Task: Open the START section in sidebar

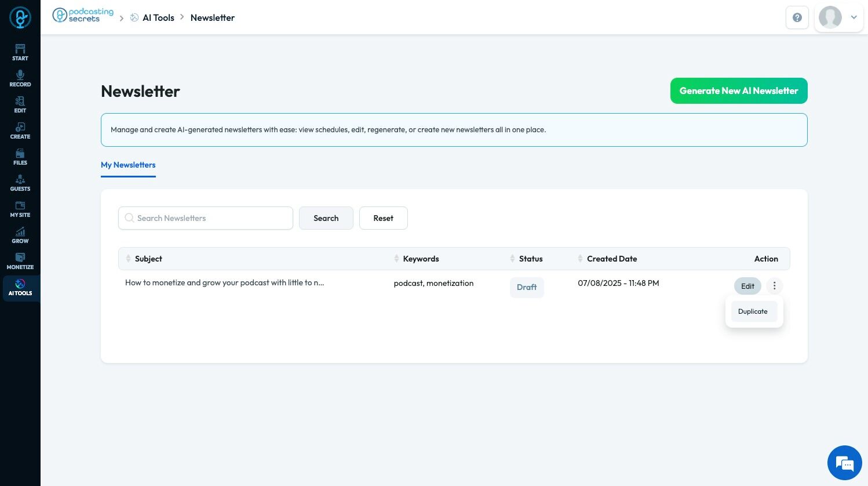Action: pyautogui.click(x=20, y=52)
